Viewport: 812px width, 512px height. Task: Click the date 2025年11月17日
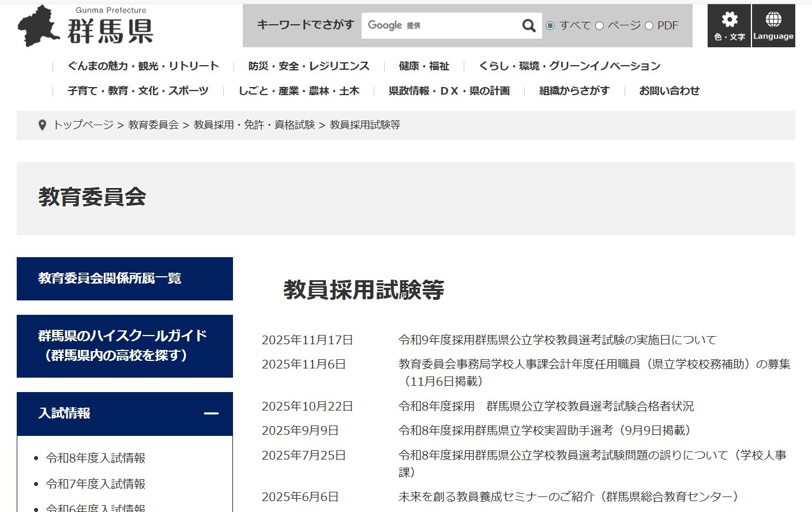[x=307, y=340]
